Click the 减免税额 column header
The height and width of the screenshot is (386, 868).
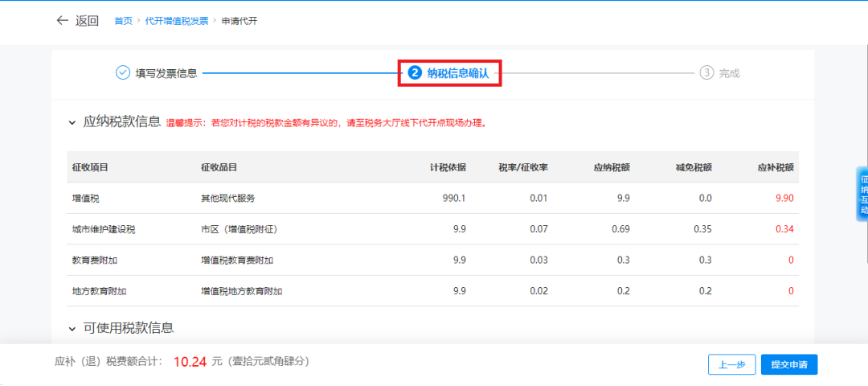click(694, 167)
